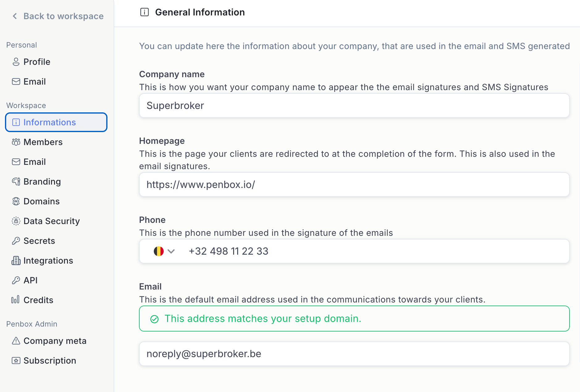Click the Secrets key icon
The width and height of the screenshot is (580, 392).
coord(16,241)
